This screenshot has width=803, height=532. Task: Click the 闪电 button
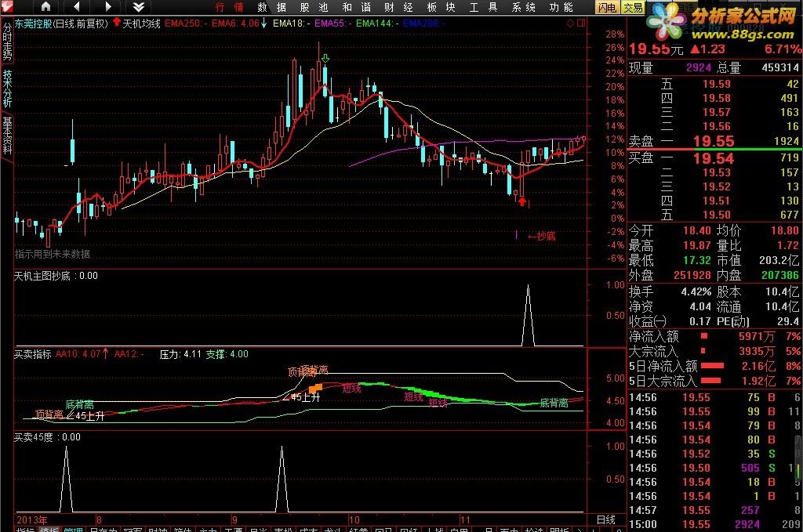pyautogui.click(x=608, y=8)
